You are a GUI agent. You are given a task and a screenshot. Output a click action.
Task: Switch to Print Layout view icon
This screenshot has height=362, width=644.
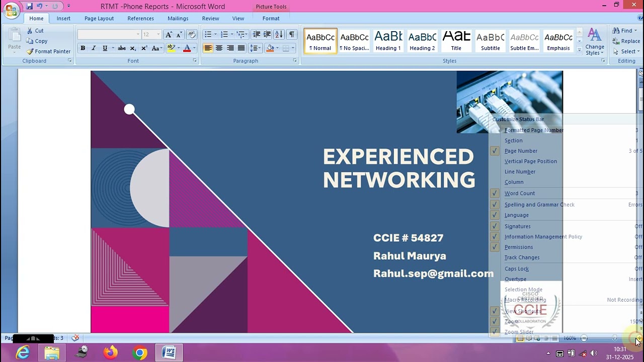pyautogui.click(x=520, y=338)
